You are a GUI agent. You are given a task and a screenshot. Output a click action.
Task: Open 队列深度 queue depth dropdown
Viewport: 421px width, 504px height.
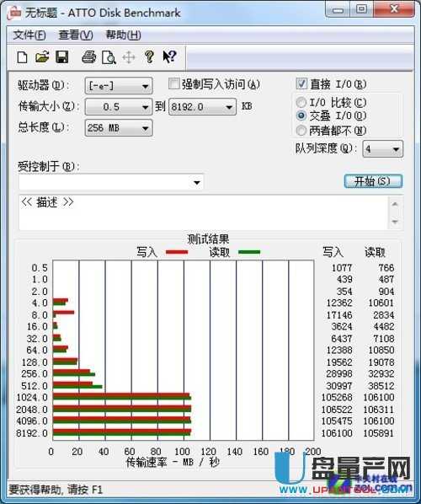click(x=382, y=149)
